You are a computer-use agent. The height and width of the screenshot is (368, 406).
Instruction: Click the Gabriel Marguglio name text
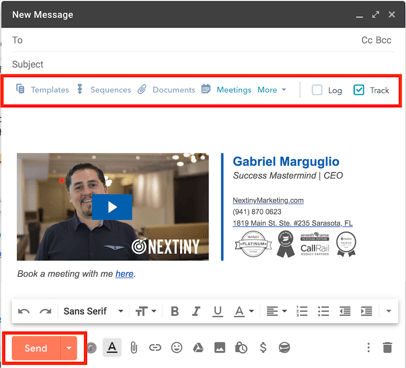(286, 162)
